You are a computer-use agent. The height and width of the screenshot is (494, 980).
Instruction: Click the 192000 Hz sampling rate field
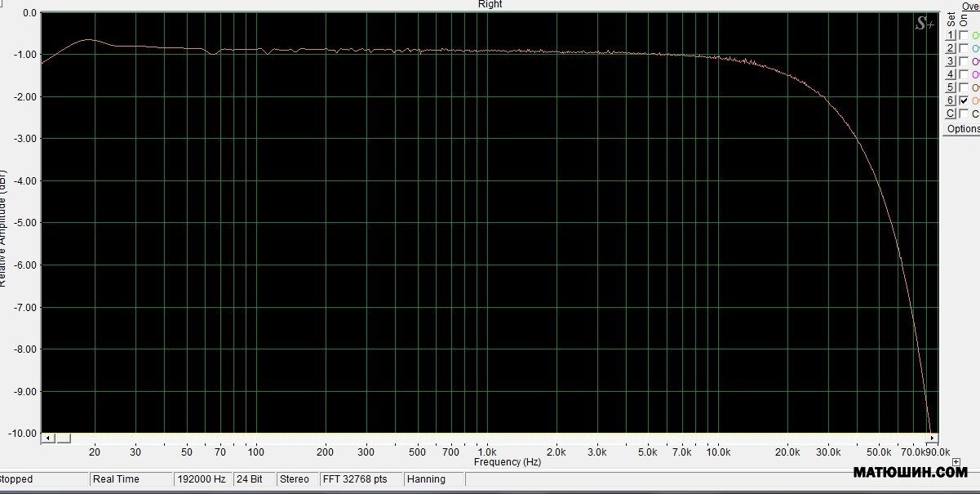click(x=202, y=479)
